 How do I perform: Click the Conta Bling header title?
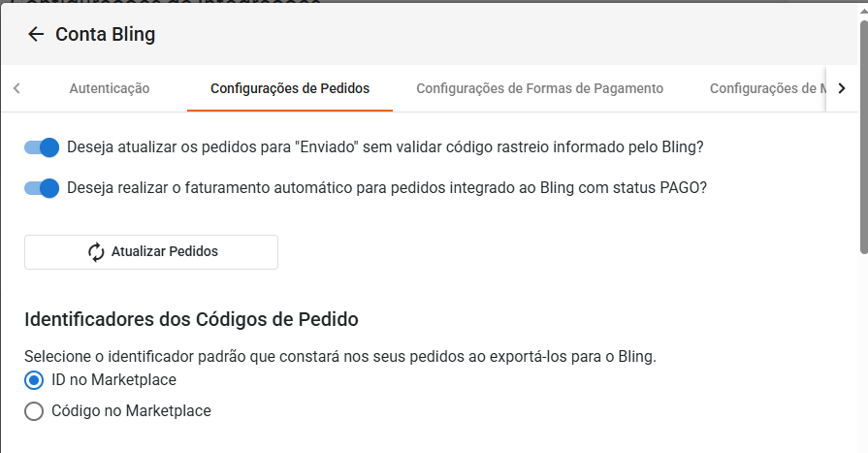[x=105, y=34]
